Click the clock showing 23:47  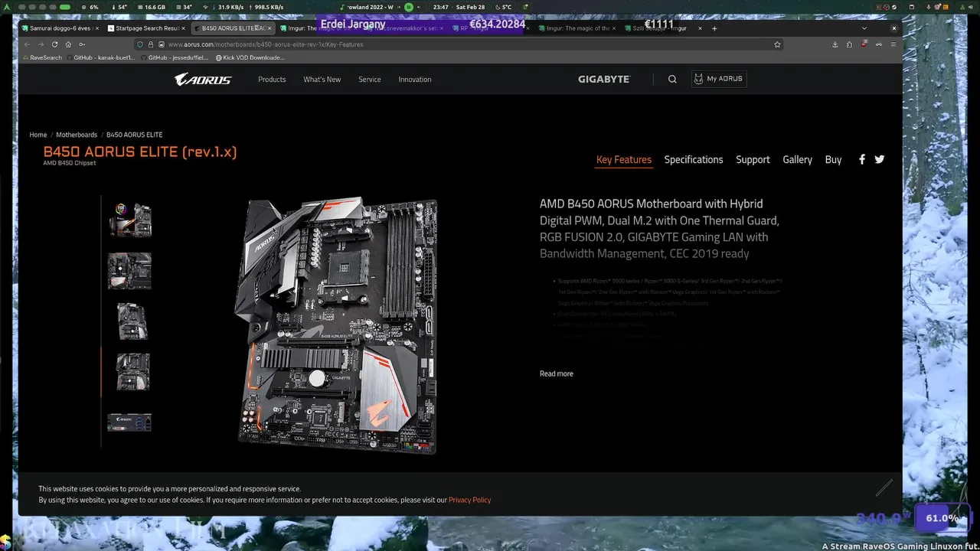point(441,7)
